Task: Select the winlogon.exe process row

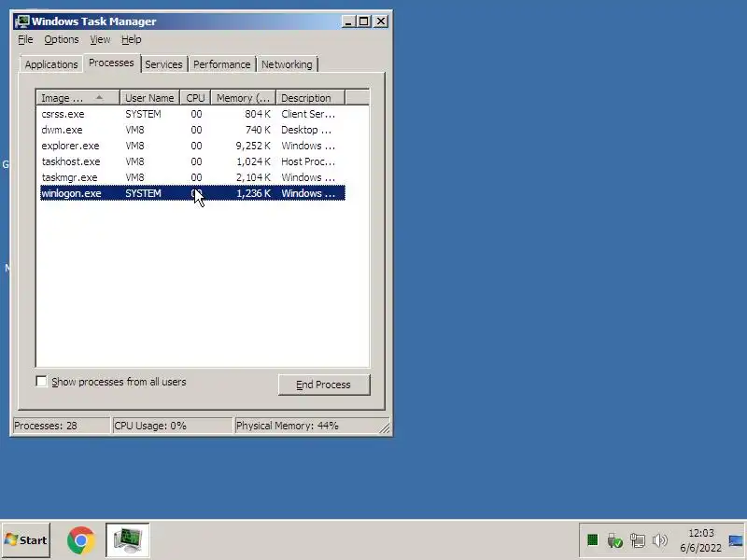Action: click(192, 193)
